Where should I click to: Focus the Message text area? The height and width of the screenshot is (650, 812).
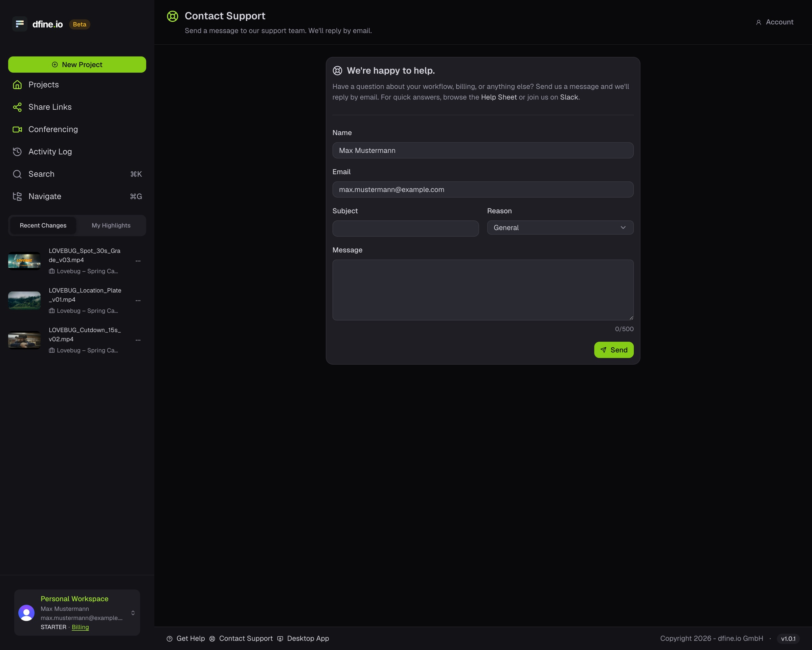[483, 290]
